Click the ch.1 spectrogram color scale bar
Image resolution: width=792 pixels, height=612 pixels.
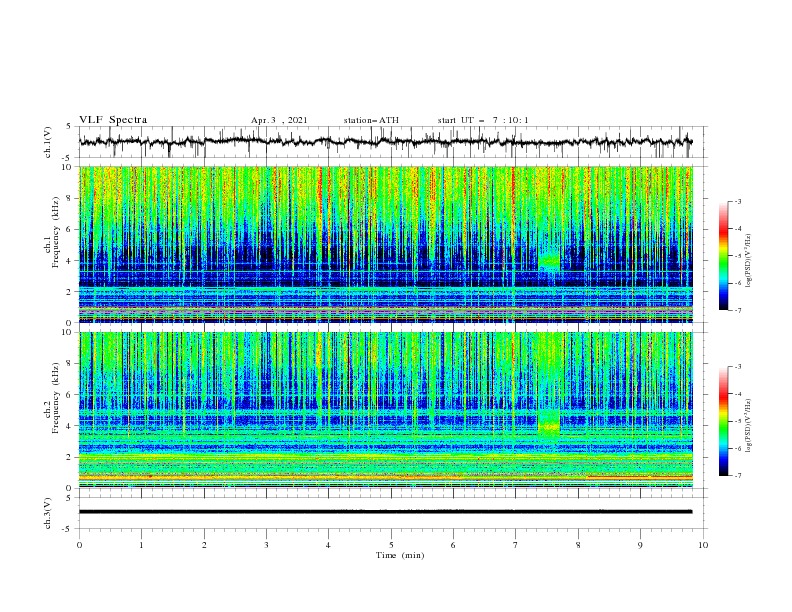click(x=724, y=256)
